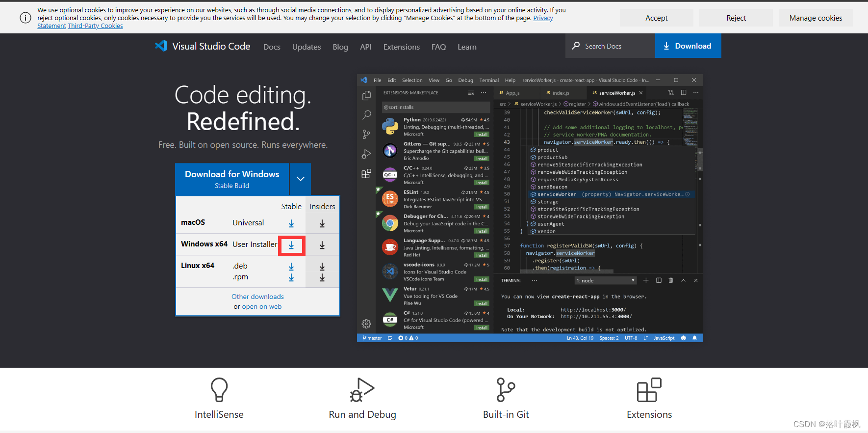
Task: Open the Docs navigation item
Action: coord(272,47)
